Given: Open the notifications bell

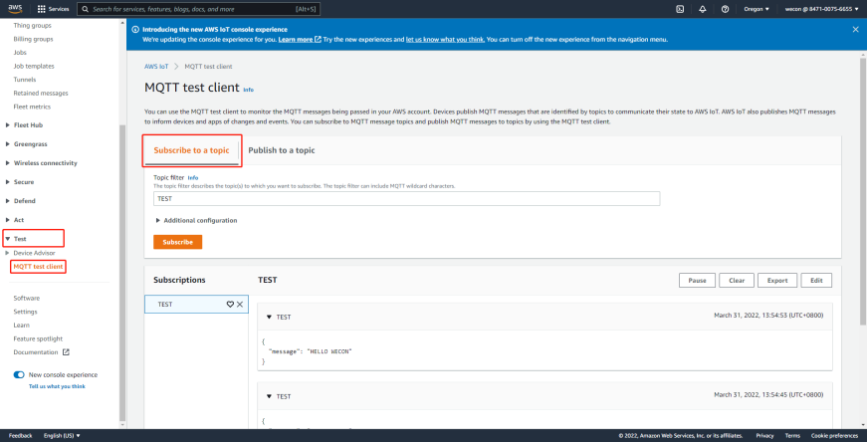Looking at the screenshot, I should click(702, 8).
